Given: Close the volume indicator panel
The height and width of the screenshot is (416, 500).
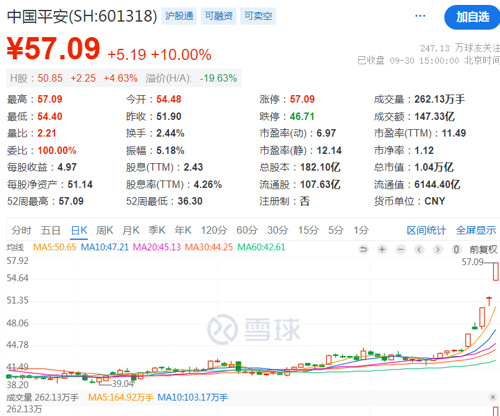Looking at the screenshot, I should coord(493,397).
